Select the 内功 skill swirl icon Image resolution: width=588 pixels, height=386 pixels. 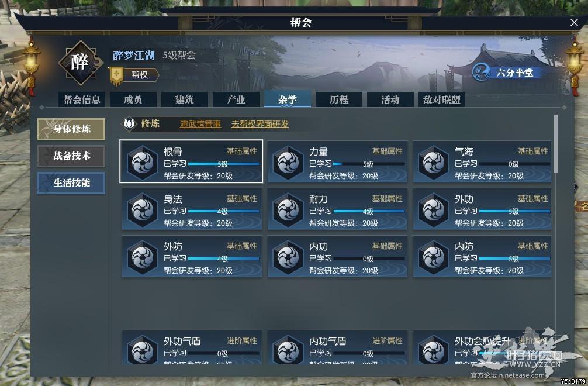pyautogui.click(x=288, y=257)
